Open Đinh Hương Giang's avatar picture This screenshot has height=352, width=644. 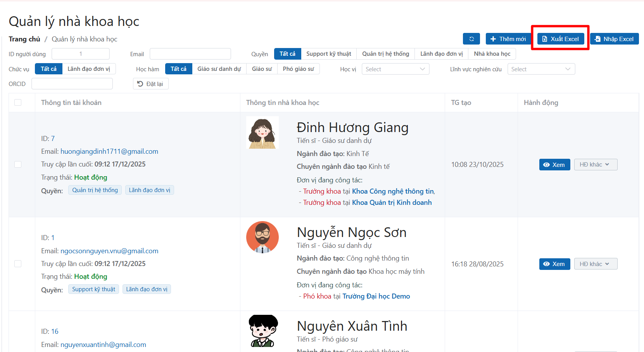pos(262,132)
